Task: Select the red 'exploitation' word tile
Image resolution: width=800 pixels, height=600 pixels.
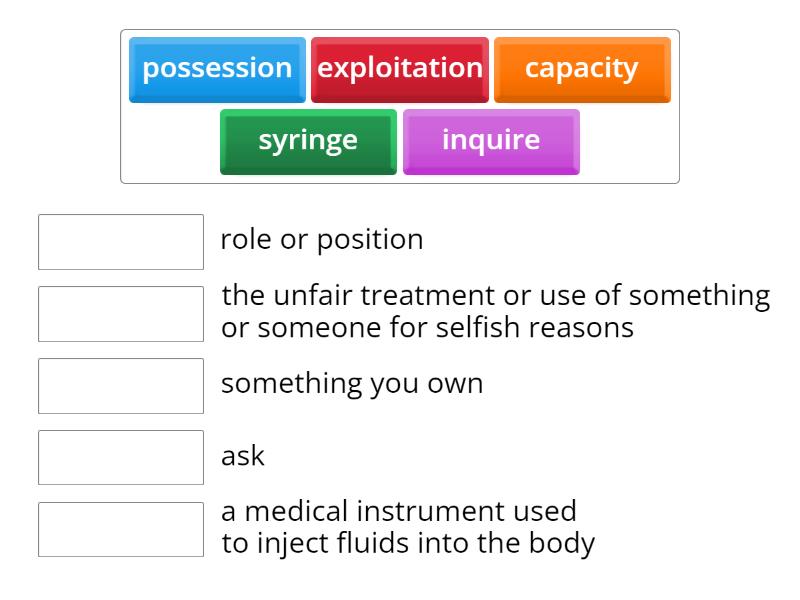Action: pyautogui.click(x=400, y=69)
